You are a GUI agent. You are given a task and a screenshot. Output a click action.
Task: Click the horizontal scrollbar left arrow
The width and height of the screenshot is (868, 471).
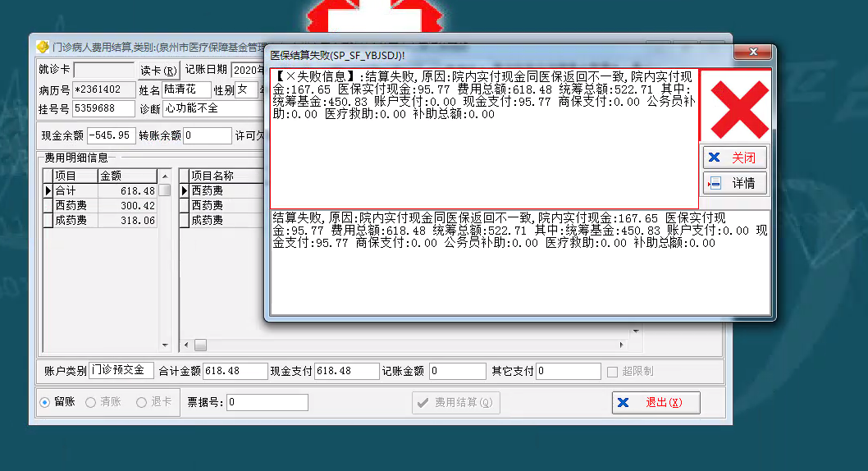[x=186, y=345]
